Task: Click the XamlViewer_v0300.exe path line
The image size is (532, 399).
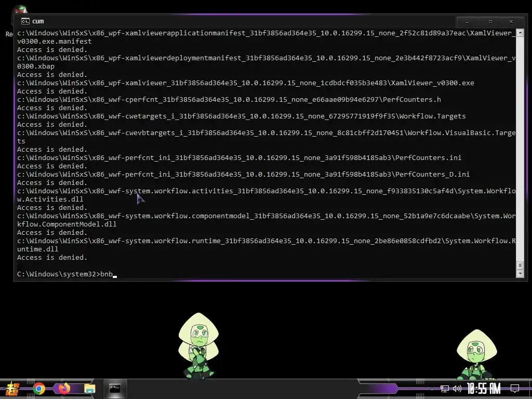Action: pyautogui.click(x=246, y=83)
